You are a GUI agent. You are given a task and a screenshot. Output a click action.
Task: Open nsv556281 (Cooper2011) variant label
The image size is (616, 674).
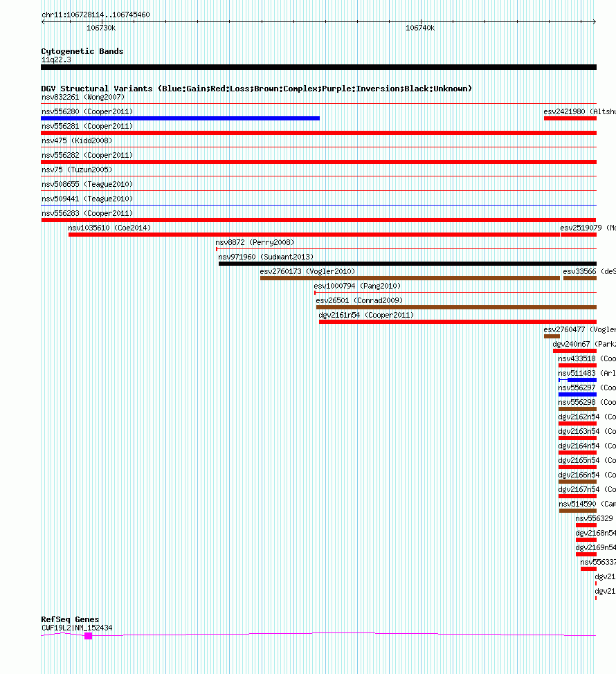pyautogui.click(x=87, y=126)
